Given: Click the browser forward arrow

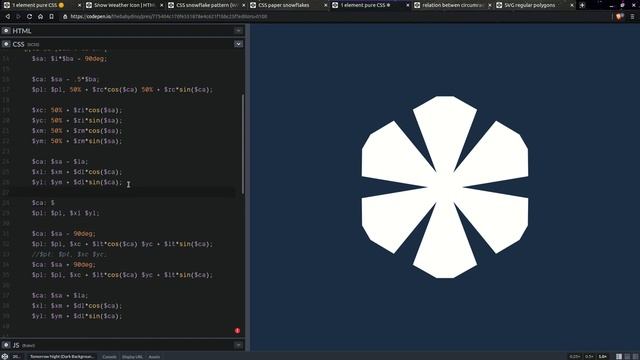Looking at the screenshot, I should [18, 17].
